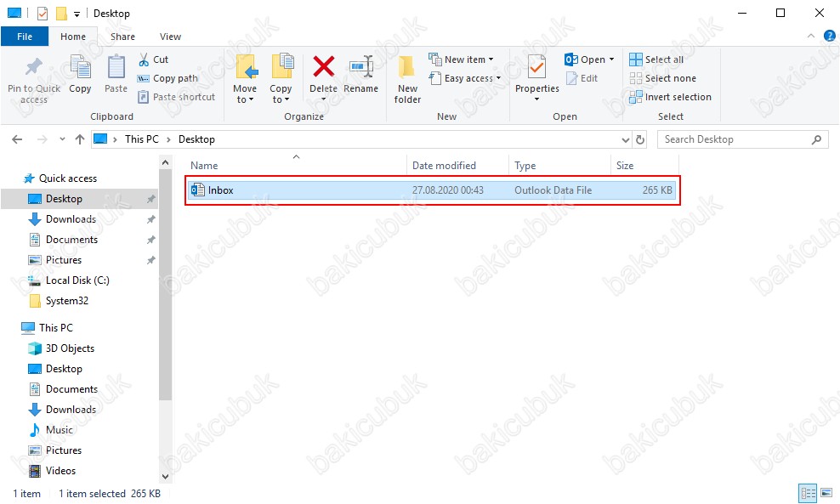Click the Properties icon in the title bar
This screenshot has height=504, width=840.
click(x=43, y=14)
